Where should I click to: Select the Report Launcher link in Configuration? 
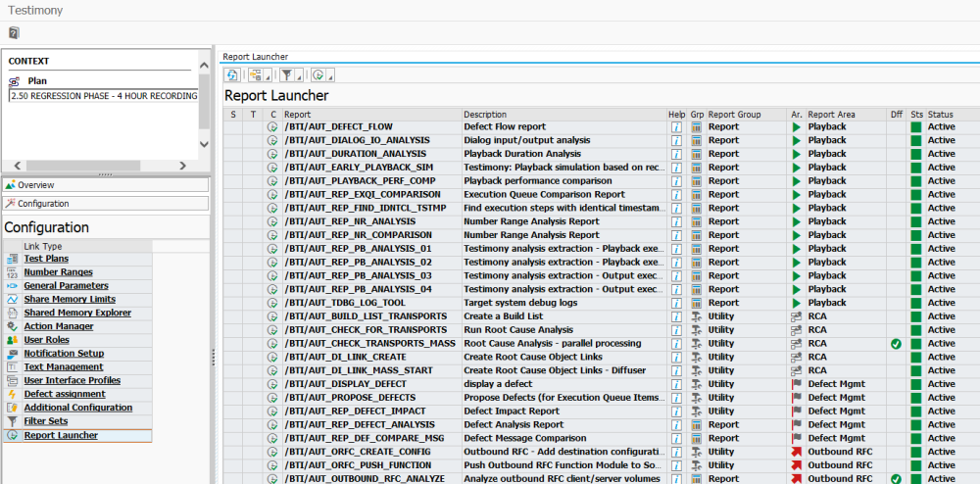click(x=61, y=435)
